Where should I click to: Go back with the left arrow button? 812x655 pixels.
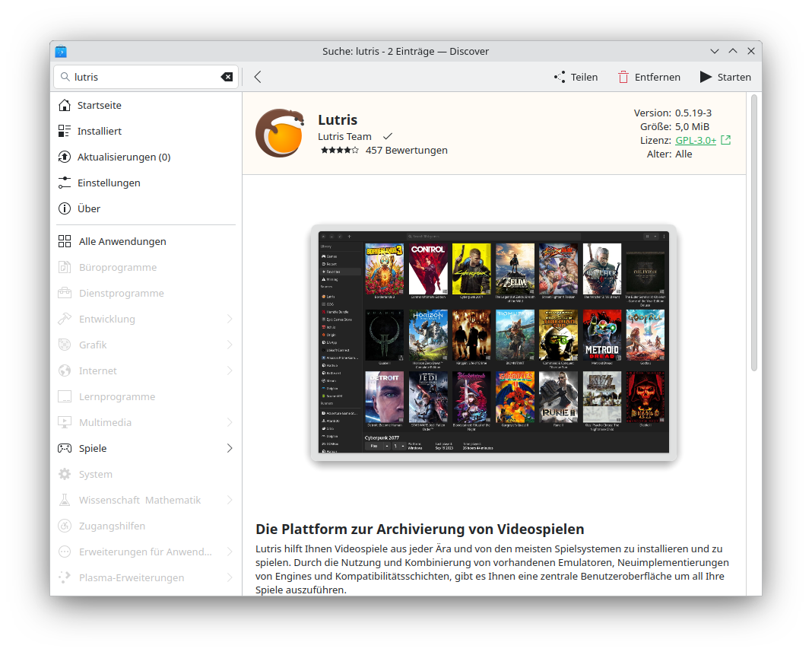258,77
